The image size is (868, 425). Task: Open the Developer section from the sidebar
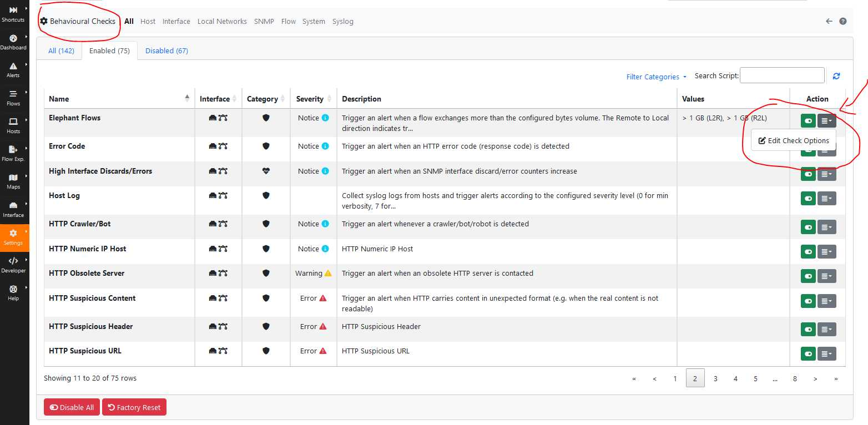pos(14,265)
